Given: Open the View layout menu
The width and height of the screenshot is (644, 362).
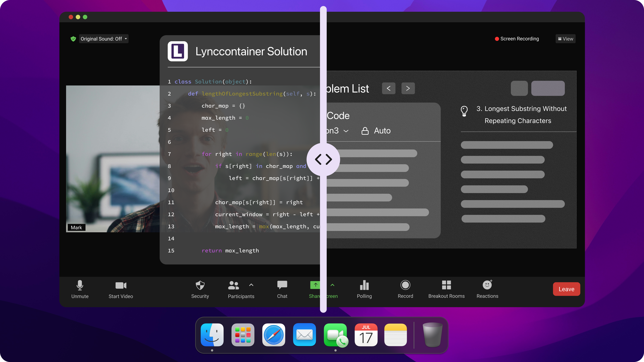Looking at the screenshot, I should tap(566, 39).
